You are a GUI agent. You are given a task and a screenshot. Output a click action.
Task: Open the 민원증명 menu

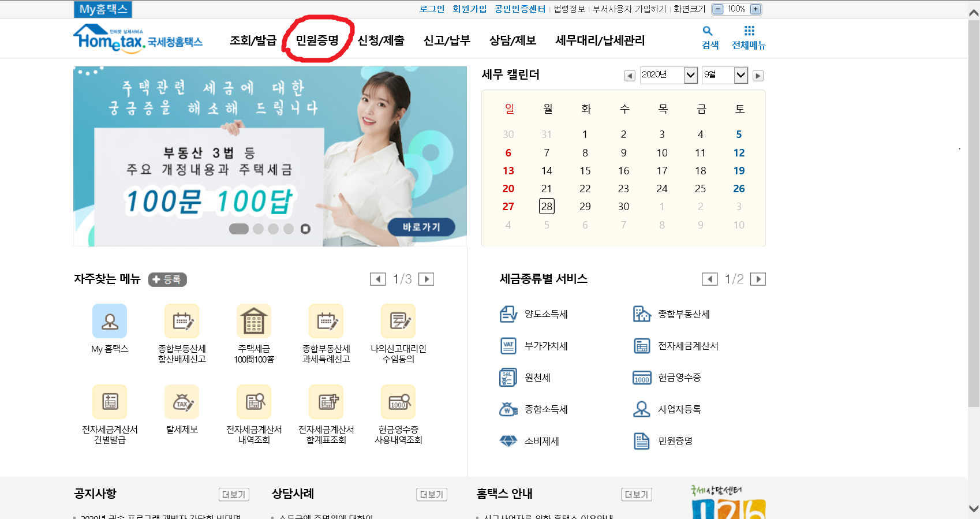point(317,40)
